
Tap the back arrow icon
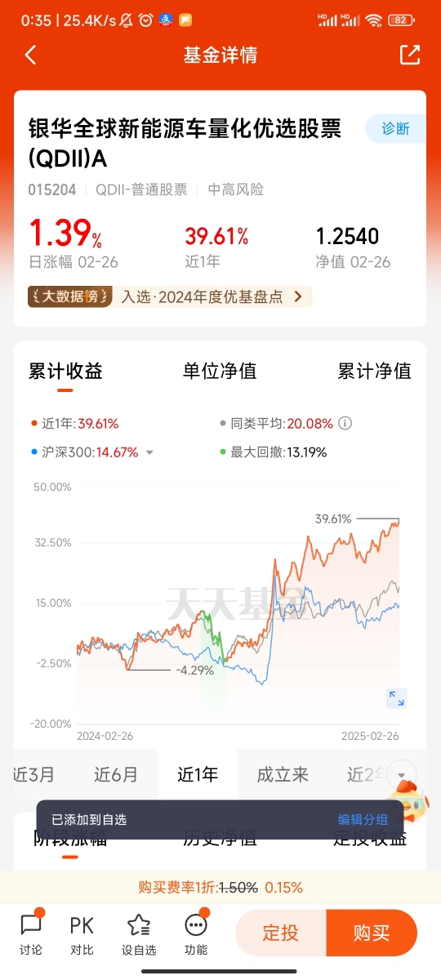(x=31, y=55)
